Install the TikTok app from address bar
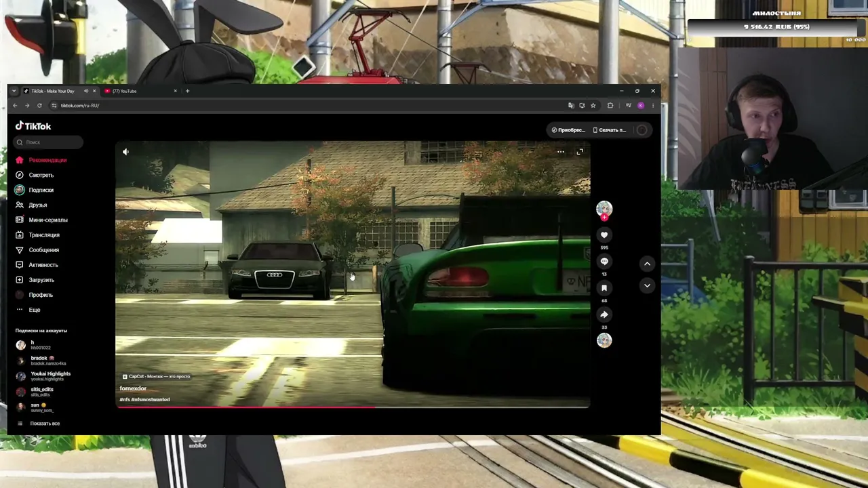The image size is (868, 488). 582,106
